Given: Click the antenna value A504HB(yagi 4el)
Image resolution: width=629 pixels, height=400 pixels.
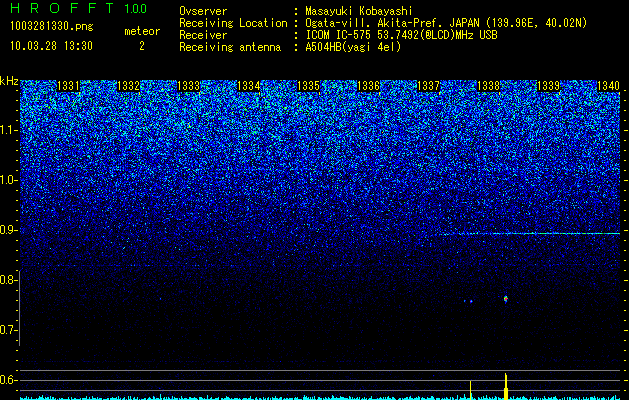Looking at the screenshot, I should (x=353, y=47).
